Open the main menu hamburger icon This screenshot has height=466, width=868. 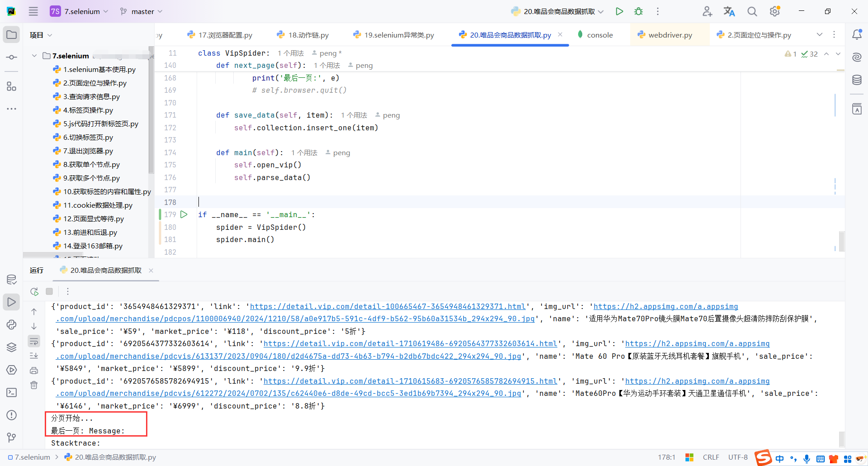click(33, 11)
